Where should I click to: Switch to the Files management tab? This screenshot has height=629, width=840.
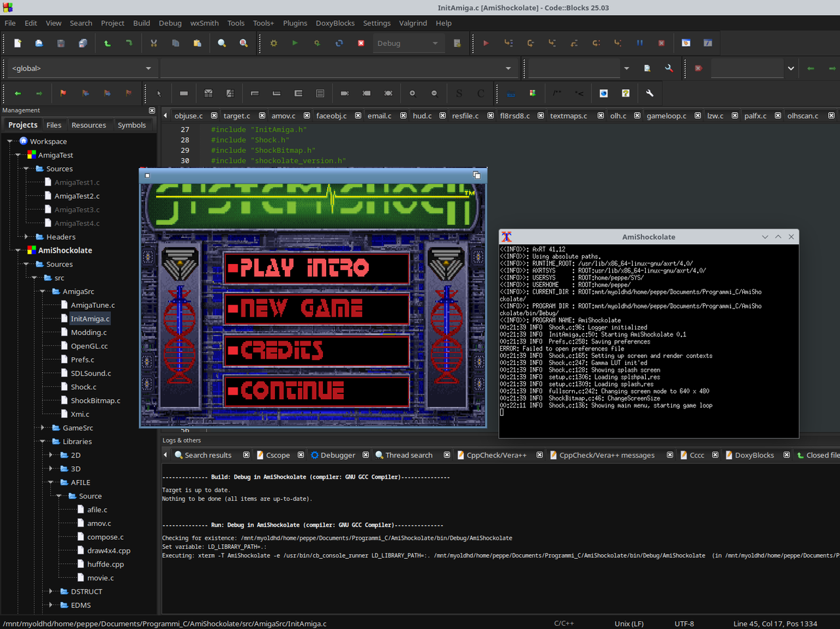(54, 125)
